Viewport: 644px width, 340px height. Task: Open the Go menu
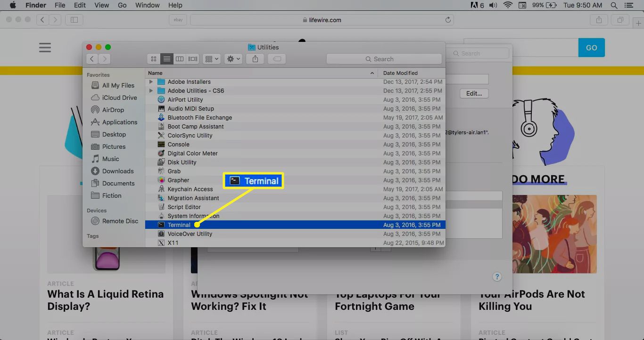tap(122, 5)
